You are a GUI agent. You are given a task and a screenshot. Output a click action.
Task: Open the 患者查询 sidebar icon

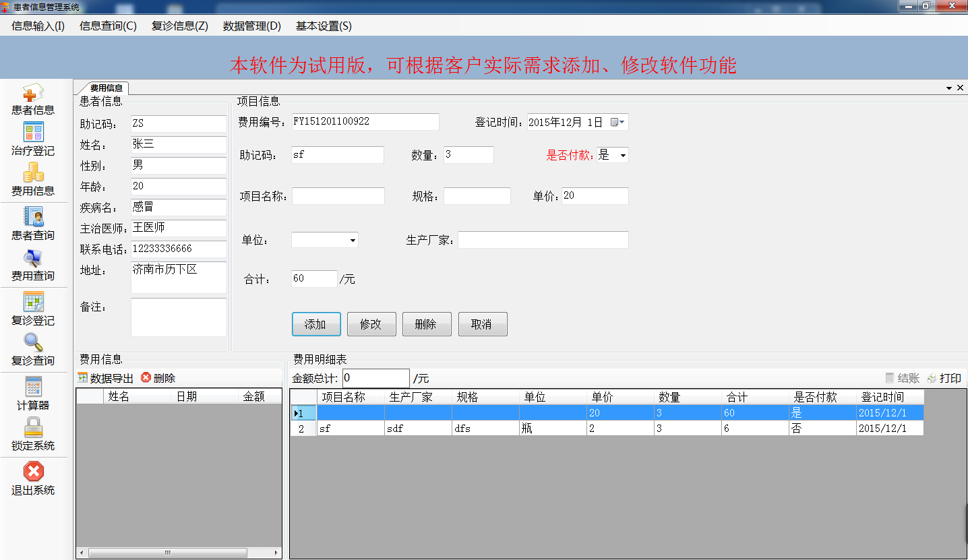pyautogui.click(x=33, y=216)
